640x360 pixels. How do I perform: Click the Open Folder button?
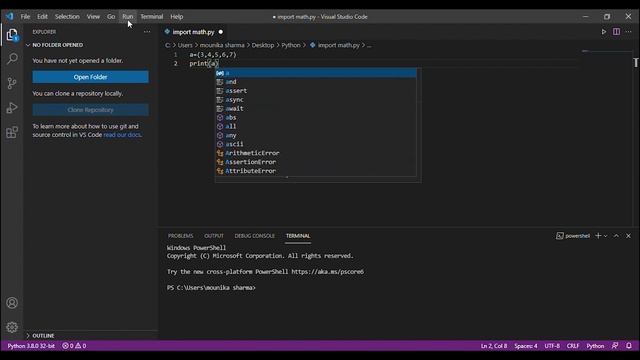click(91, 77)
